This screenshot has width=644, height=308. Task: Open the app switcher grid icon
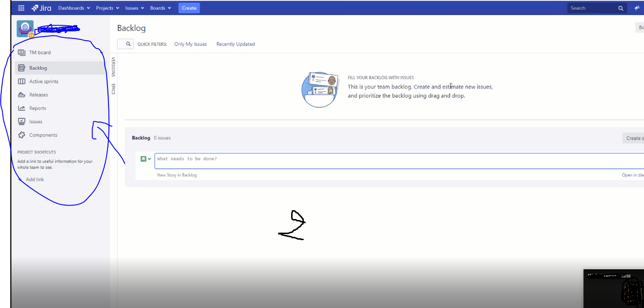(x=21, y=8)
